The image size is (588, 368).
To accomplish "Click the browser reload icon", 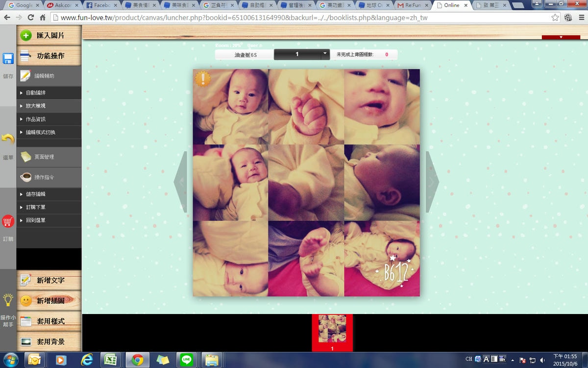I will (31, 17).
